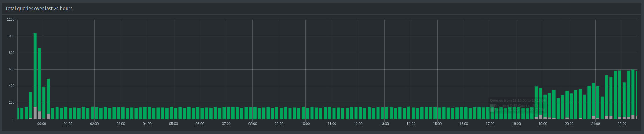Click the 03:00 time axis label
644x134 pixels.
click(121, 124)
